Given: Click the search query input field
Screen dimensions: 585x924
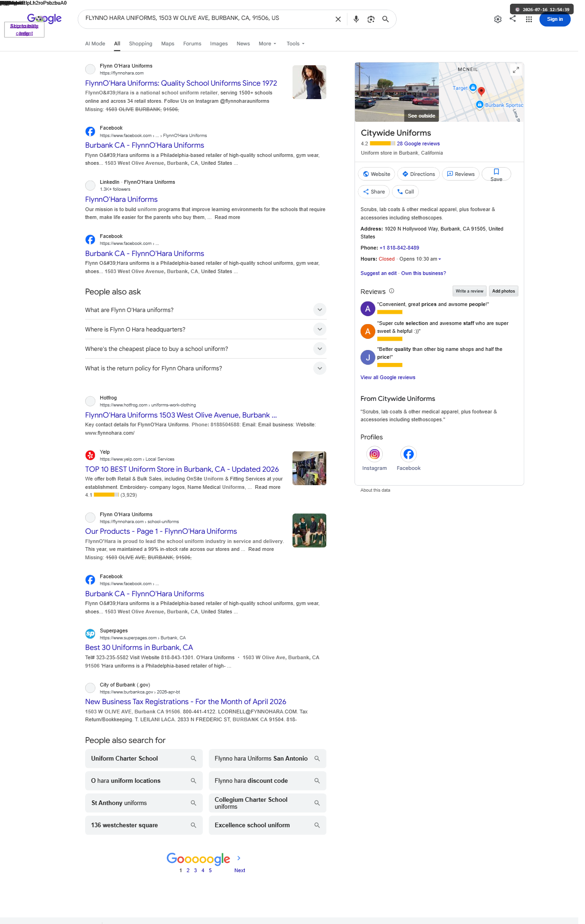Looking at the screenshot, I should pyautogui.click(x=206, y=19).
